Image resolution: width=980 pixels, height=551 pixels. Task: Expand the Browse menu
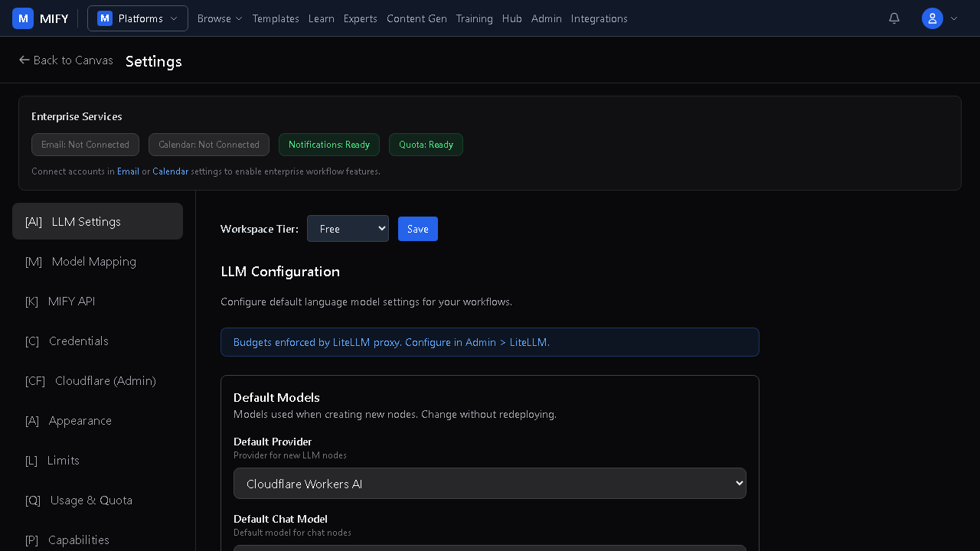click(x=220, y=18)
